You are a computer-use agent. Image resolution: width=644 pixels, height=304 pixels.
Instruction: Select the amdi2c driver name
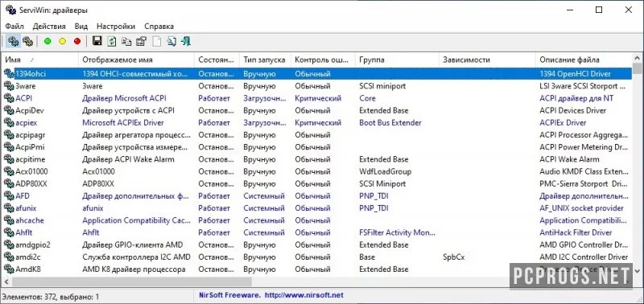coord(28,257)
